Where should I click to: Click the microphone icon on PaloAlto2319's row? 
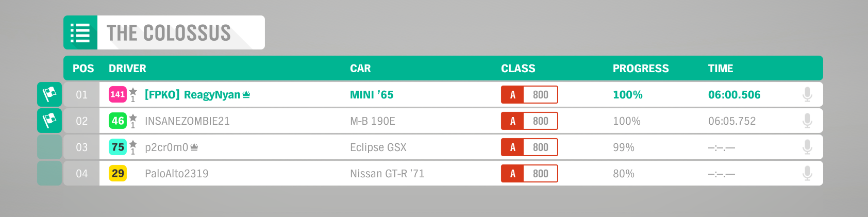pos(807,173)
